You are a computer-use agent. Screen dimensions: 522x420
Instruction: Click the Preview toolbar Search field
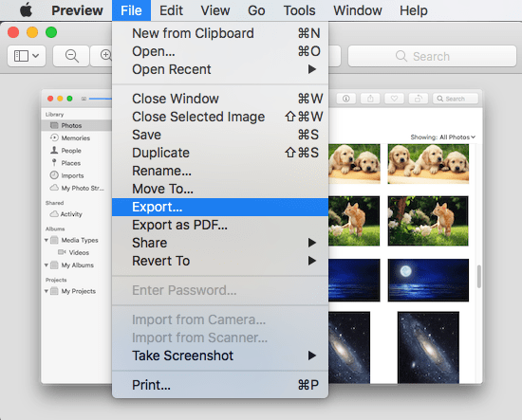coord(432,56)
